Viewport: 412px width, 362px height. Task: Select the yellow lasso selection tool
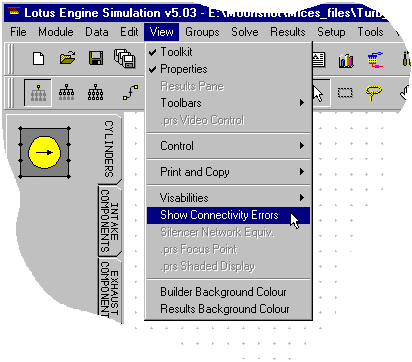coord(374,93)
